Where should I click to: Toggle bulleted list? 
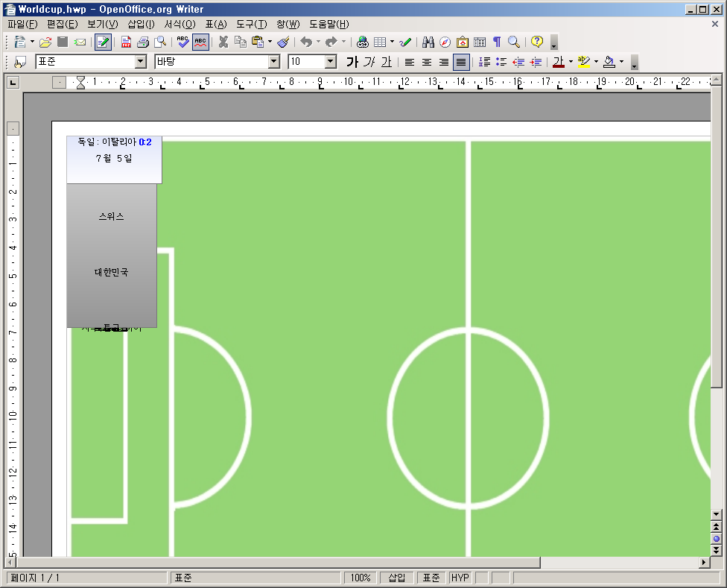pyautogui.click(x=501, y=62)
